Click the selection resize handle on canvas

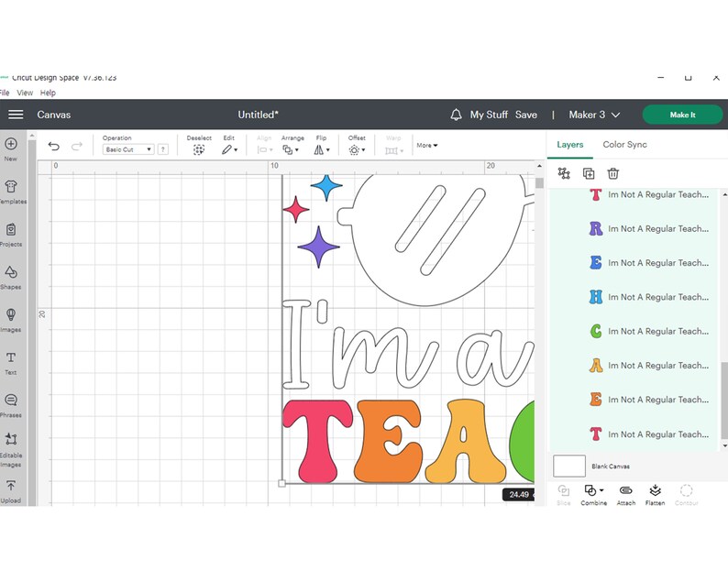[x=281, y=483]
